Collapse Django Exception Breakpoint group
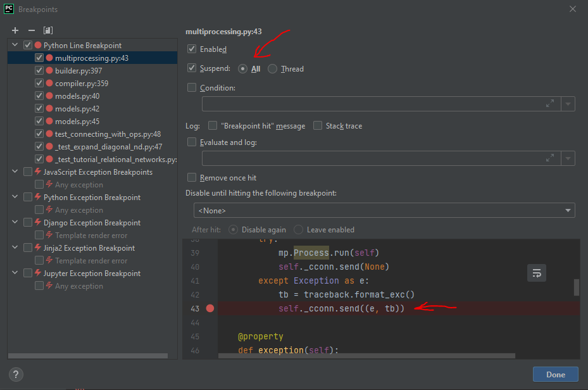 pyautogui.click(x=15, y=222)
